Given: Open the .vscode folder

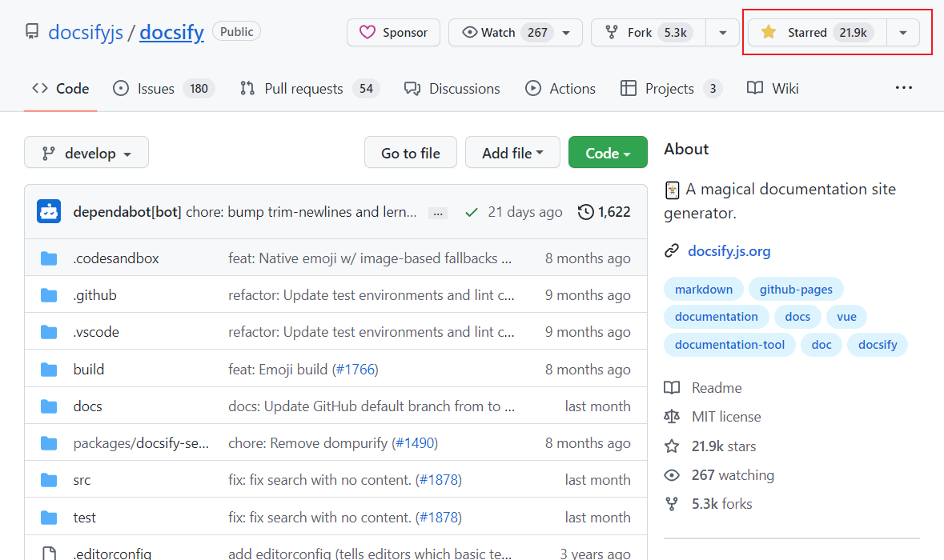Looking at the screenshot, I should tap(96, 331).
